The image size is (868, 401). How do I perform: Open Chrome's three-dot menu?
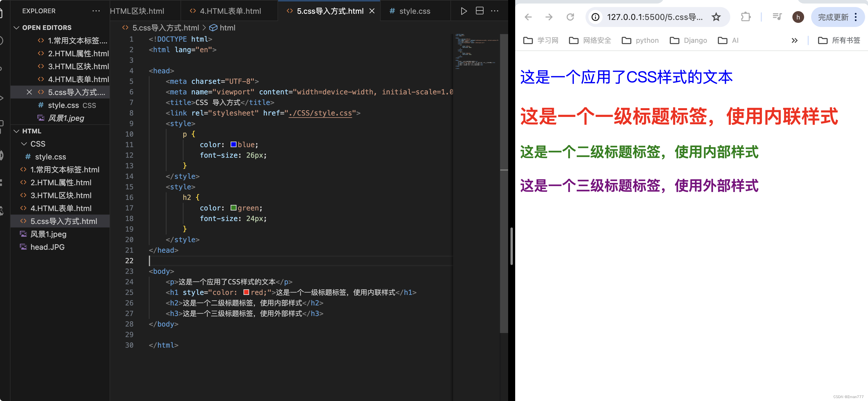(857, 17)
